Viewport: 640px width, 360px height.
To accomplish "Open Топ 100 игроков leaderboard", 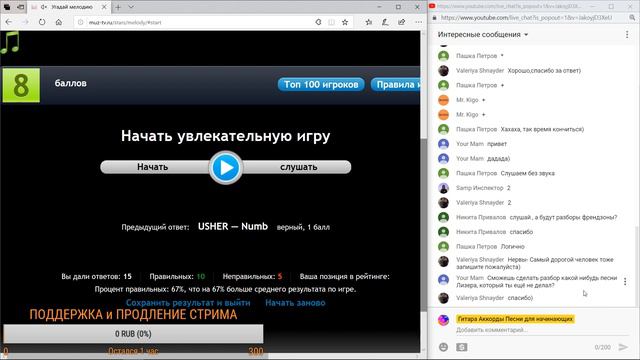I will pos(321,84).
